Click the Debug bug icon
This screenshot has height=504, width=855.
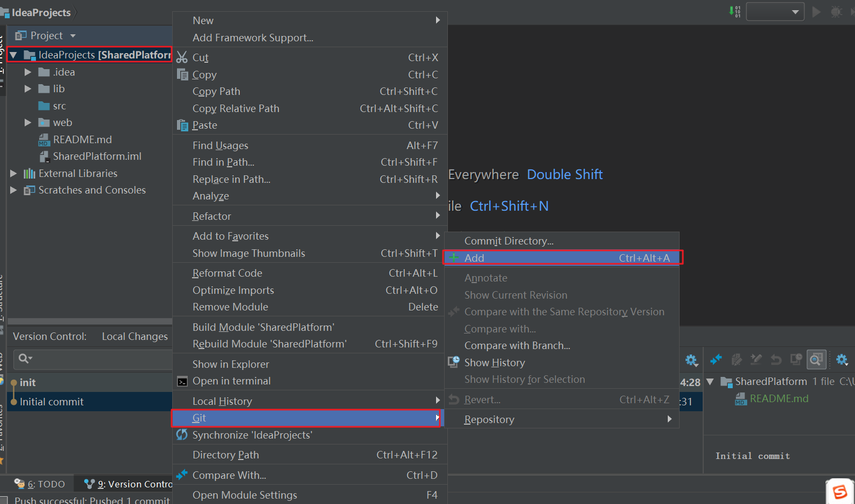click(836, 11)
